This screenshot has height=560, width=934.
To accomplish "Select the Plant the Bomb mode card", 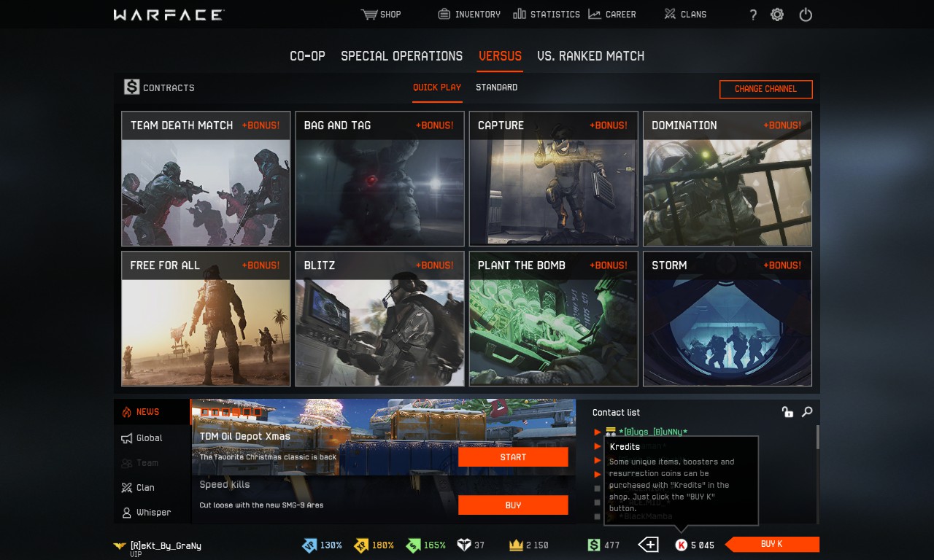I will pos(553,319).
